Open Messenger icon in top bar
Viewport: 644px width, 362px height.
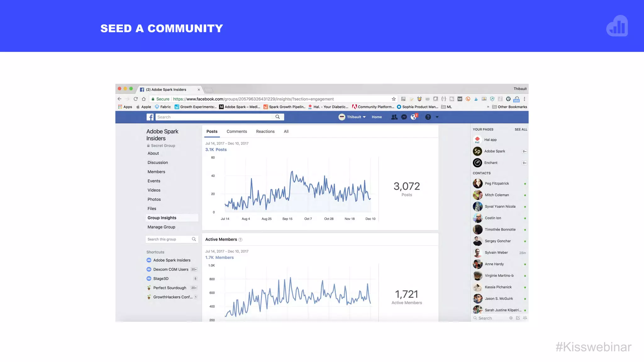(x=404, y=117)
